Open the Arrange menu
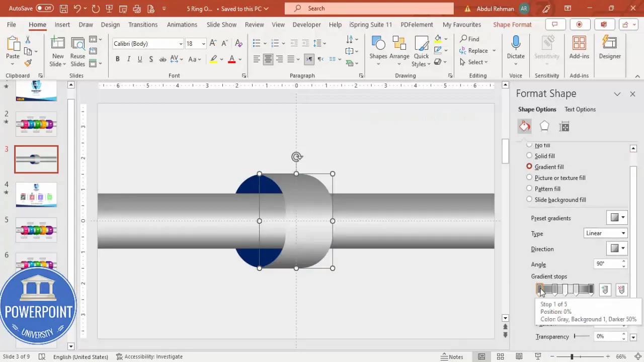This screenshot has width=644, height=362. tap(399, 50)
